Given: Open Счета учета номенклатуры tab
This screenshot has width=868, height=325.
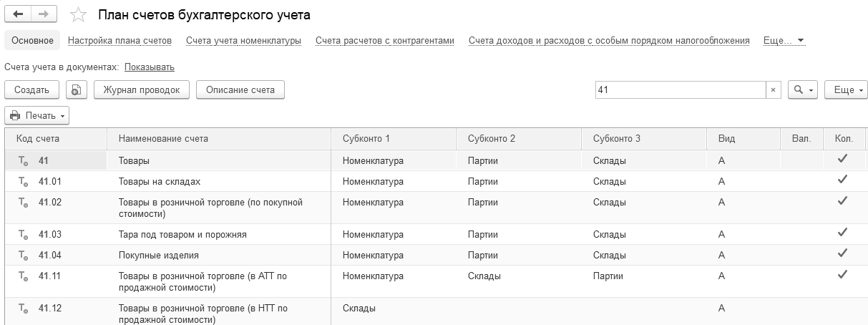Looking at the screenshot, I should (x=243, y=41).
